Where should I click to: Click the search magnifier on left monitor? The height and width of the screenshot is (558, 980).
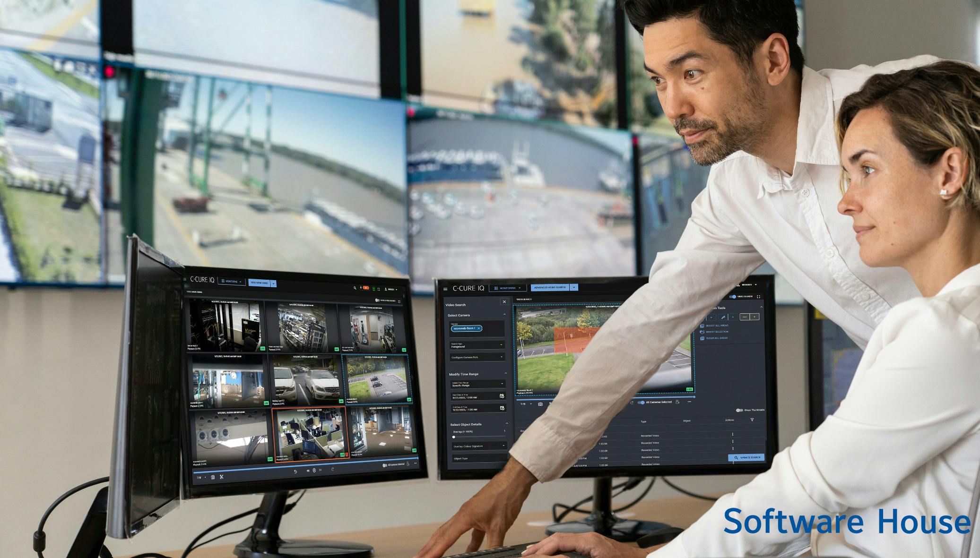[355, 288]
